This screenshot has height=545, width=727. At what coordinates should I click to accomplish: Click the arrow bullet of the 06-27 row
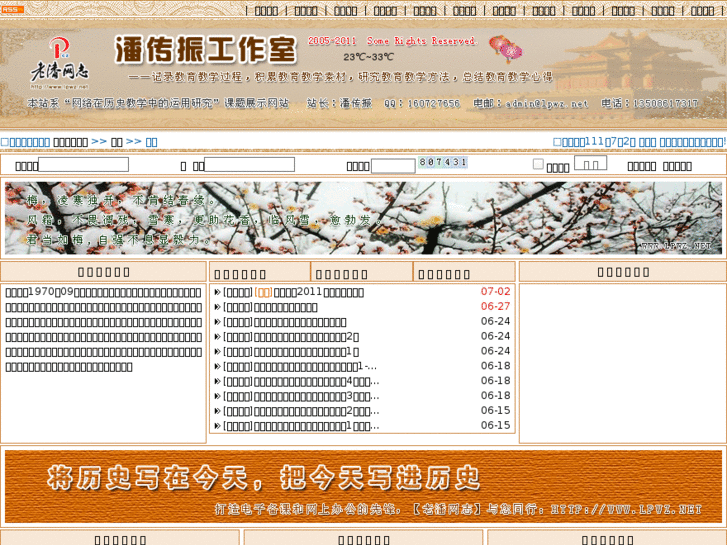point(217,307)
